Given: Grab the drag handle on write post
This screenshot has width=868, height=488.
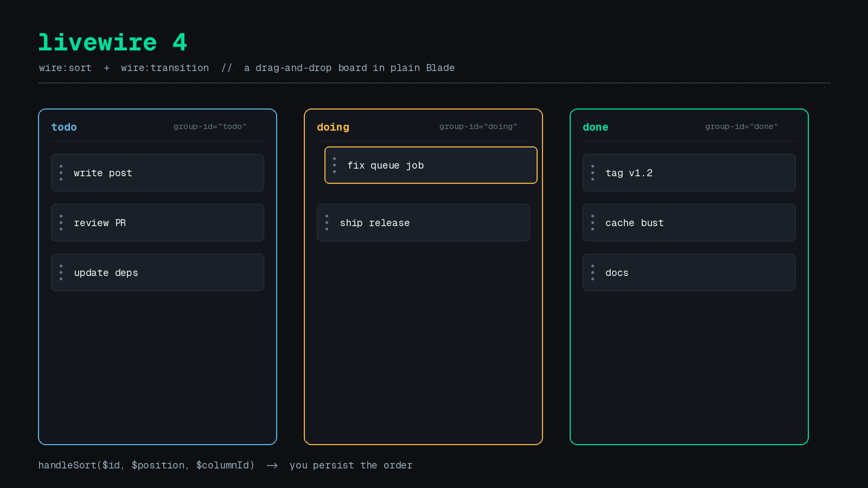Looking at the screenshot, I should 61,173.
